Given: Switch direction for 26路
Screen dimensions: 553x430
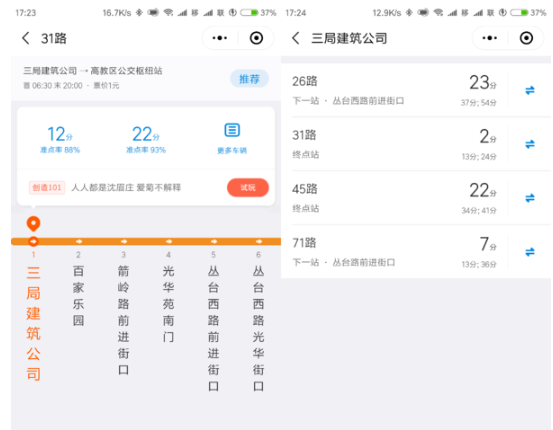Looking at the screenshot, I should 530,90.
